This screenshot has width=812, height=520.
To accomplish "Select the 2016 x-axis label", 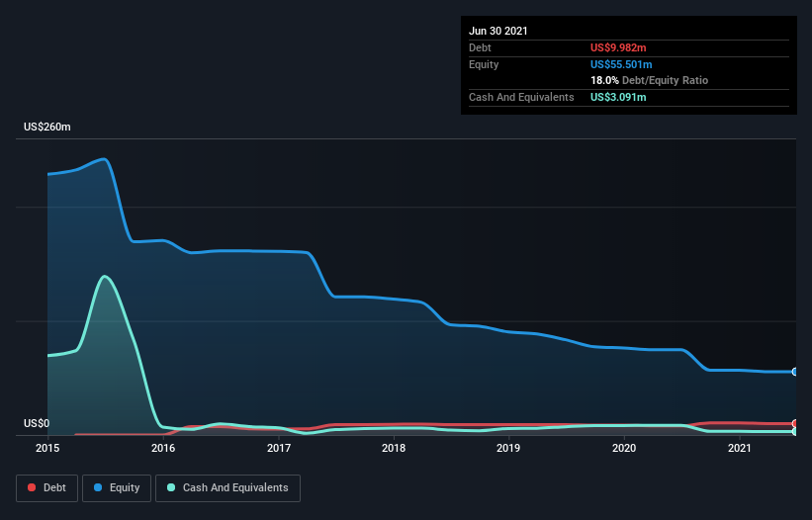I will click(x=163, y=448).
